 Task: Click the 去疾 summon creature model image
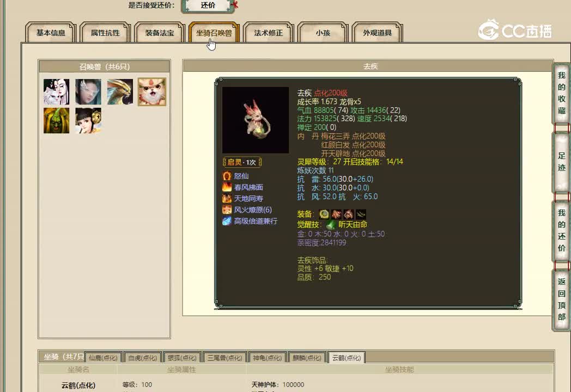(256, 120)
